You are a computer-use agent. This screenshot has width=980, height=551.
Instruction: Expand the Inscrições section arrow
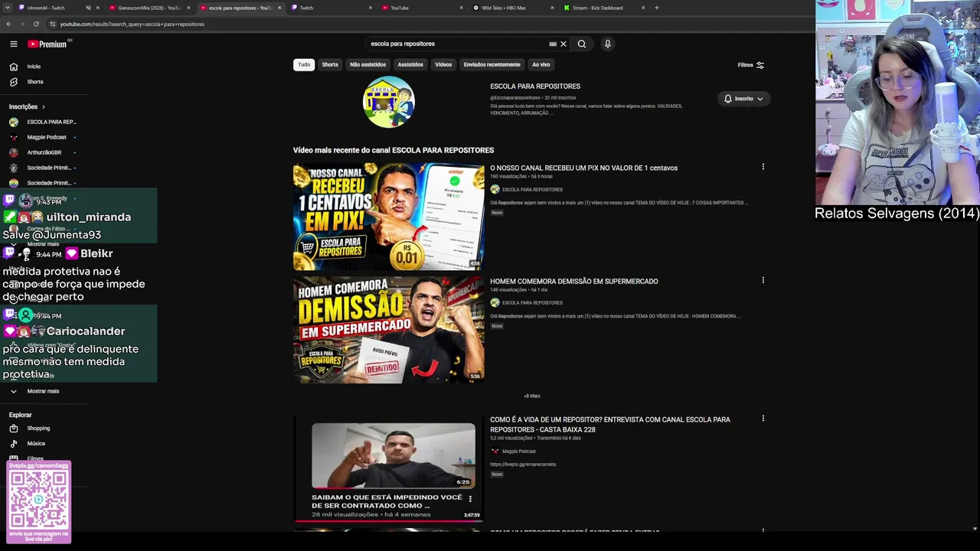(44, 107)
